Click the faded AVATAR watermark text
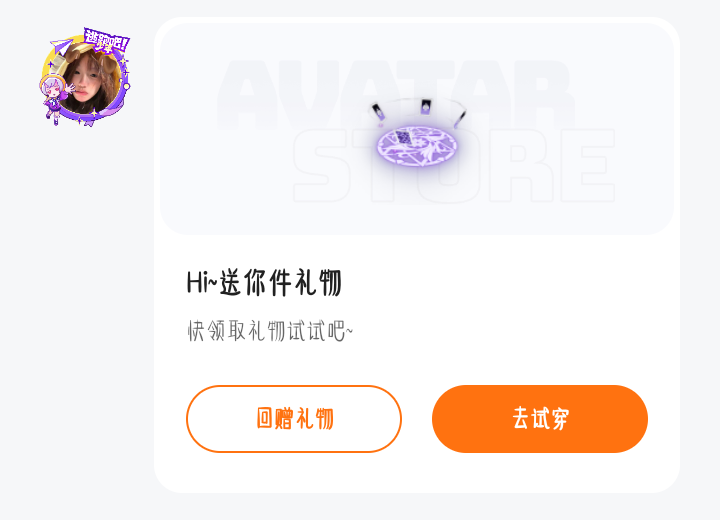720x520 pixels. point(395,94)
